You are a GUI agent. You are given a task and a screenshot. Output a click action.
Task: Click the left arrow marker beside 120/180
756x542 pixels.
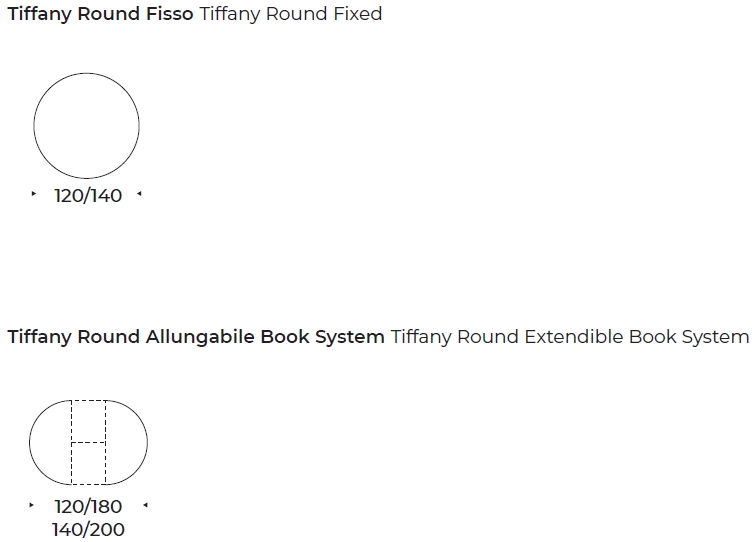(x=31, y=505)
